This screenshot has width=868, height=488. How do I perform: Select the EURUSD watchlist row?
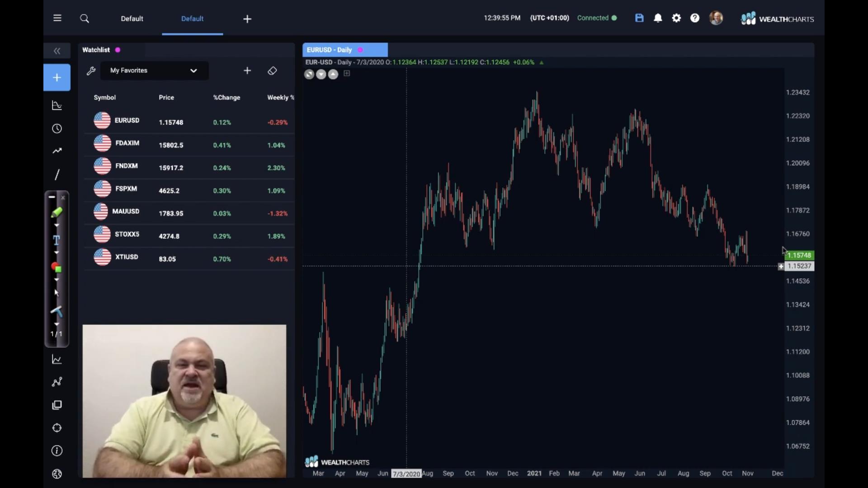(189, 122)
